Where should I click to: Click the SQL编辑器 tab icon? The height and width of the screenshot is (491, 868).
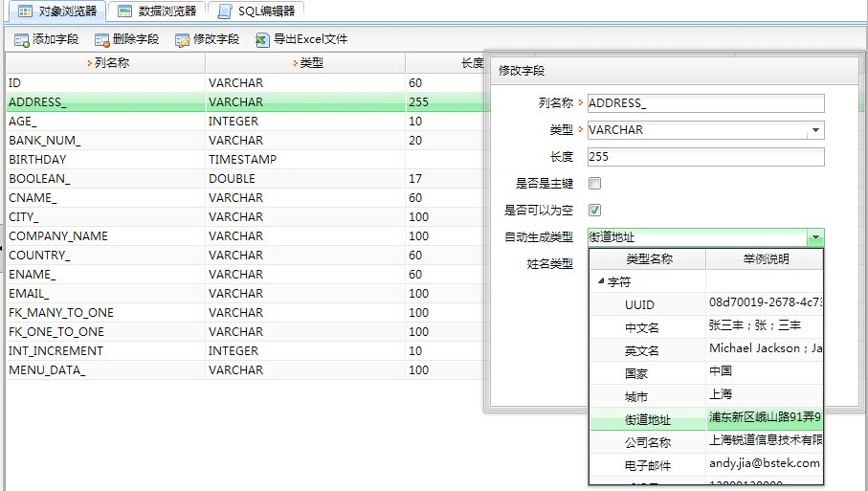pyautogui.click(x=225, y=11)
